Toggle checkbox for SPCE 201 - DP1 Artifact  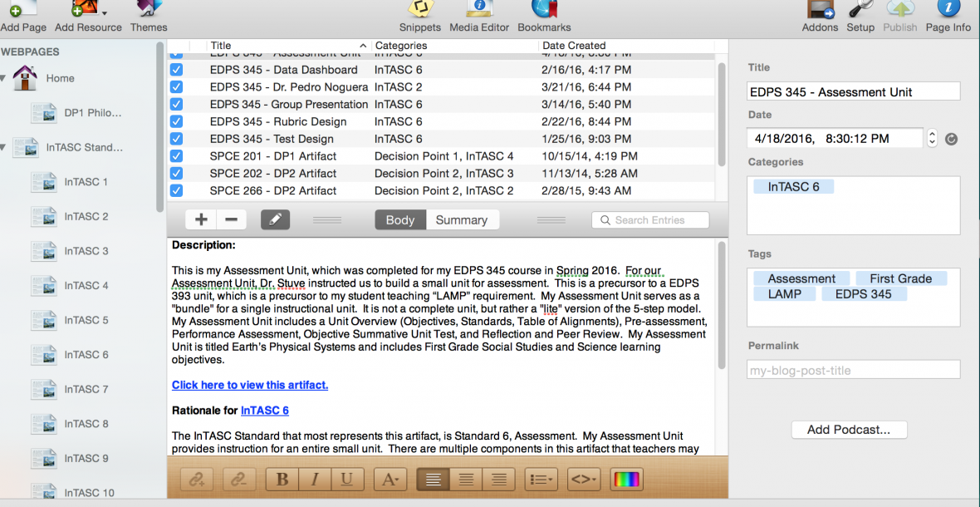176,156
